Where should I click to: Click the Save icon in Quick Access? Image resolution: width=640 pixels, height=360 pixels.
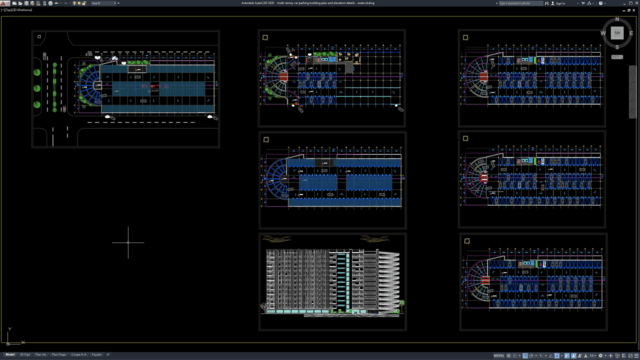(x=27, y=3)
